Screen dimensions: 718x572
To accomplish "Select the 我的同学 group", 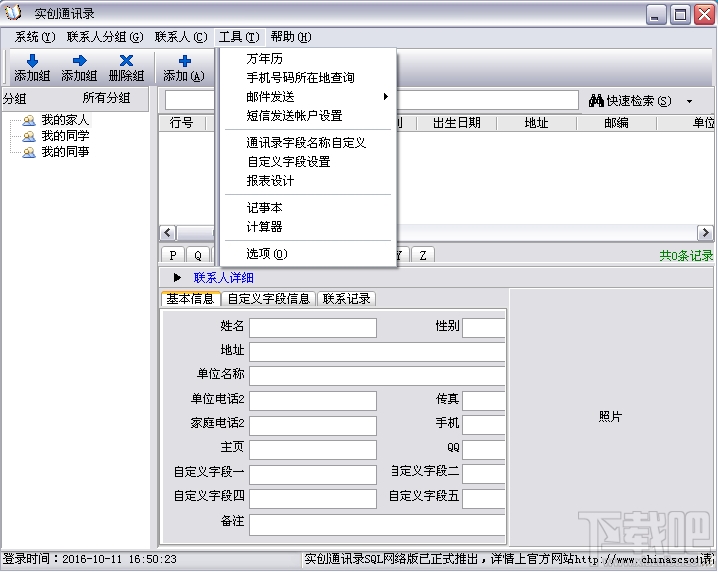I will click(x=65, y=136).
